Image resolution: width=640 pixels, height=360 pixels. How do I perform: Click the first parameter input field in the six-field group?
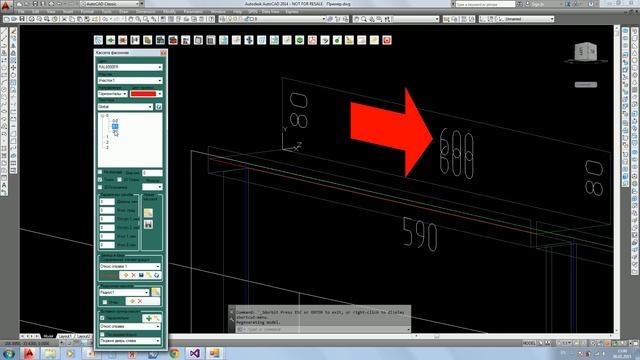(107, 202)
